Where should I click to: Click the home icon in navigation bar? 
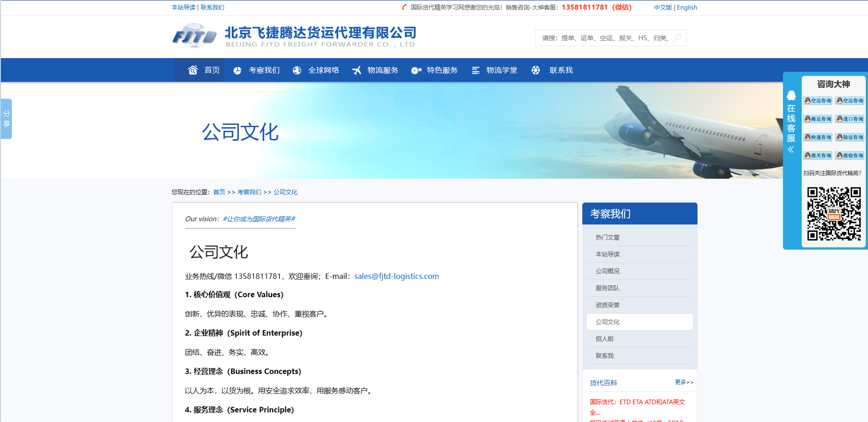[x=193, y=70]
